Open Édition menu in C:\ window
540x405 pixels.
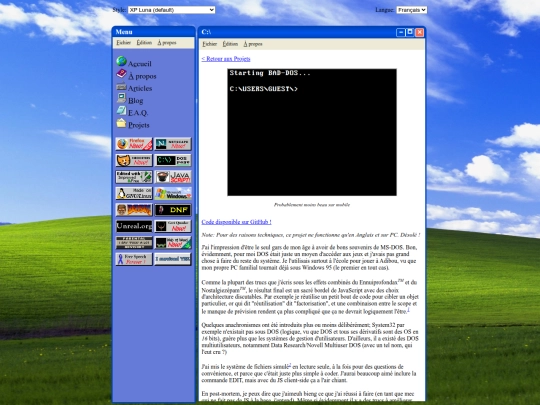[x=230, y=44]
